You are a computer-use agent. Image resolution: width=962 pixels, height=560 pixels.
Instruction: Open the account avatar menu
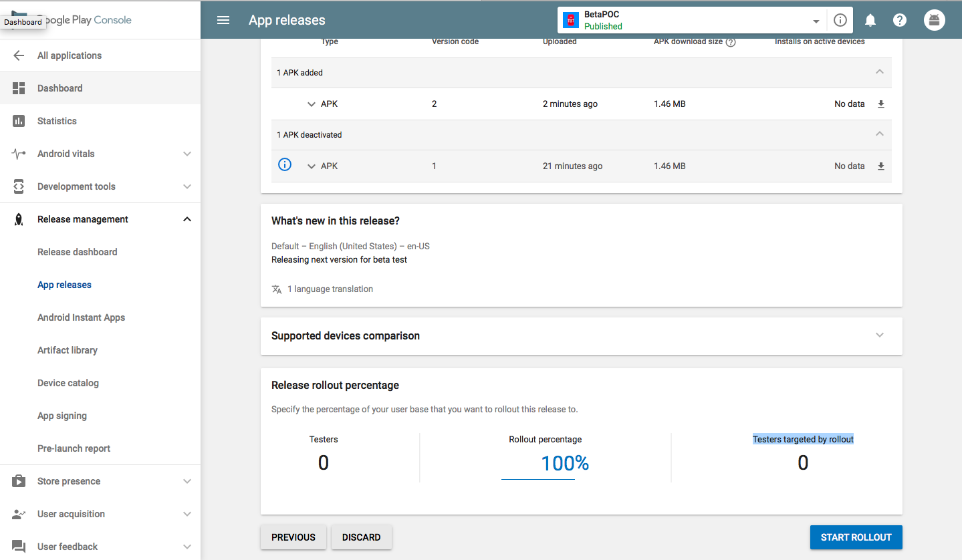point(935,20)
